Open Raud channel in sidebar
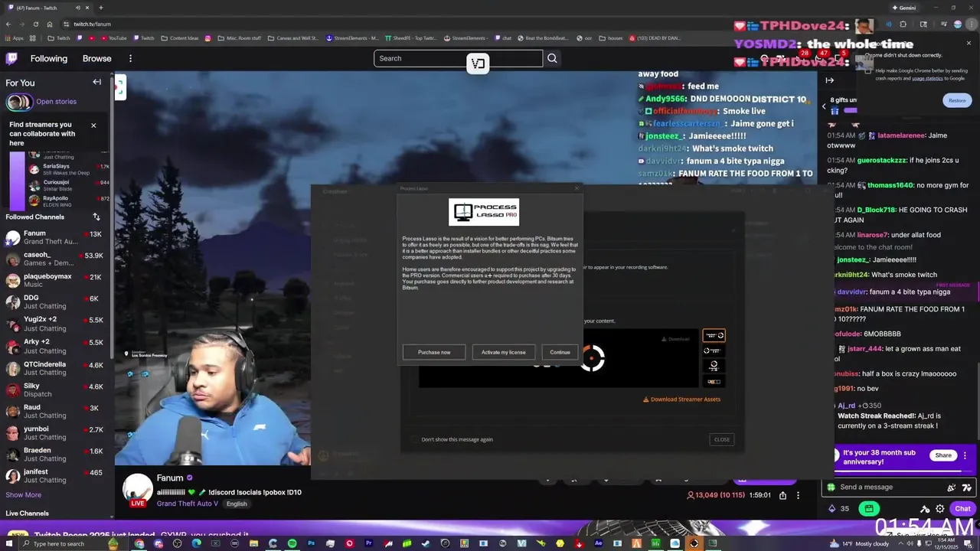980x551 pixels. pyautogui.click(x=57, y=412)
